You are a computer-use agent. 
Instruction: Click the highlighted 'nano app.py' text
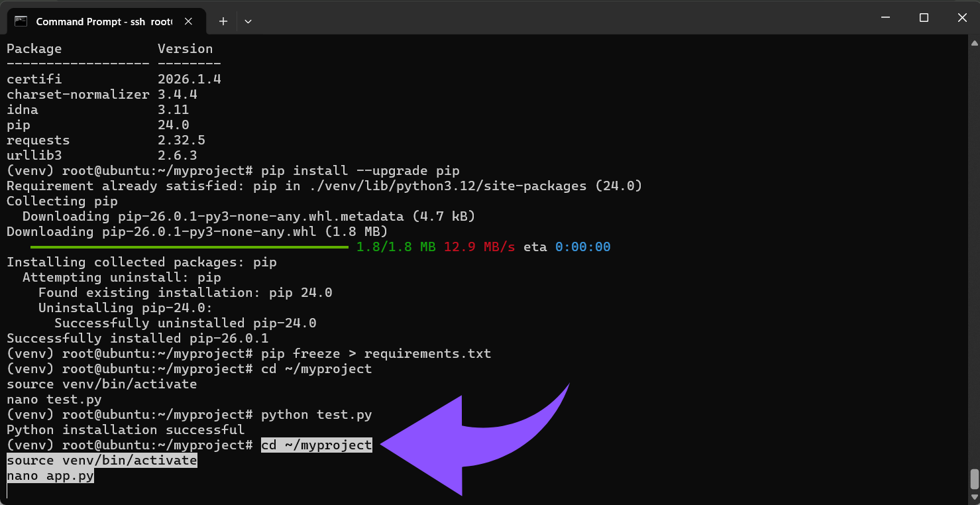50,475
